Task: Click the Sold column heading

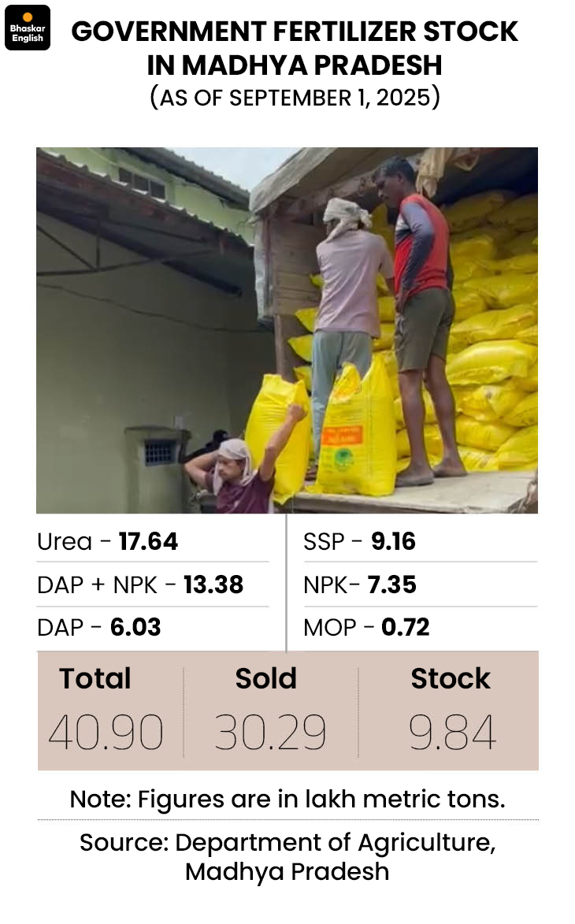Action: (266, 678)
